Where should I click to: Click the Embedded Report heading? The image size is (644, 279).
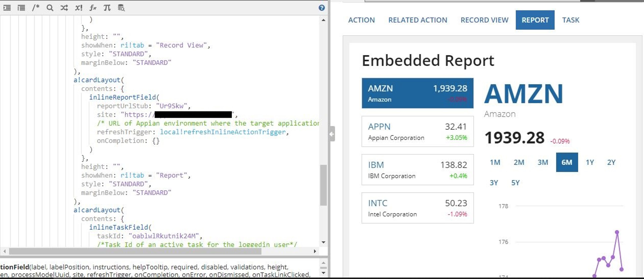pyautogui.click(x=428, y=61)
